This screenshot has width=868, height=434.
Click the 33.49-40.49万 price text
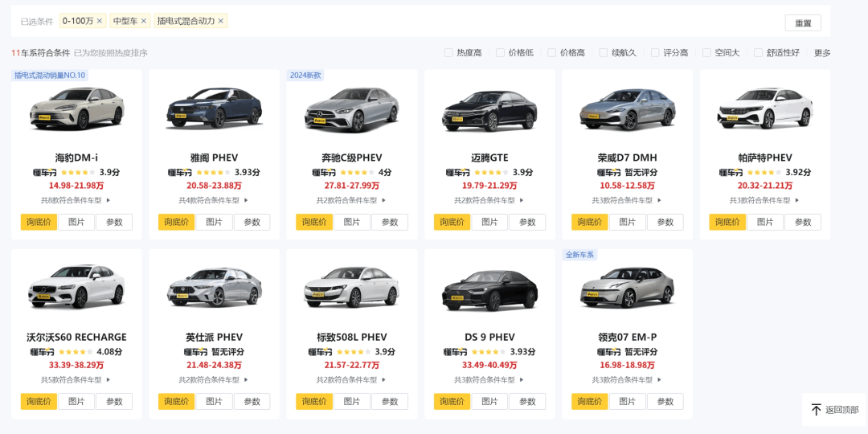(489, 366)
